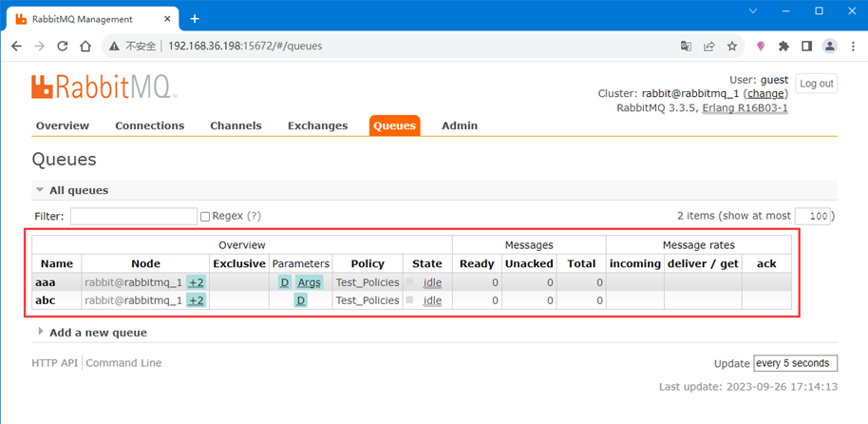Open the Update interval dropdown
Screen dimensions: 868x424
click(796, 363)
